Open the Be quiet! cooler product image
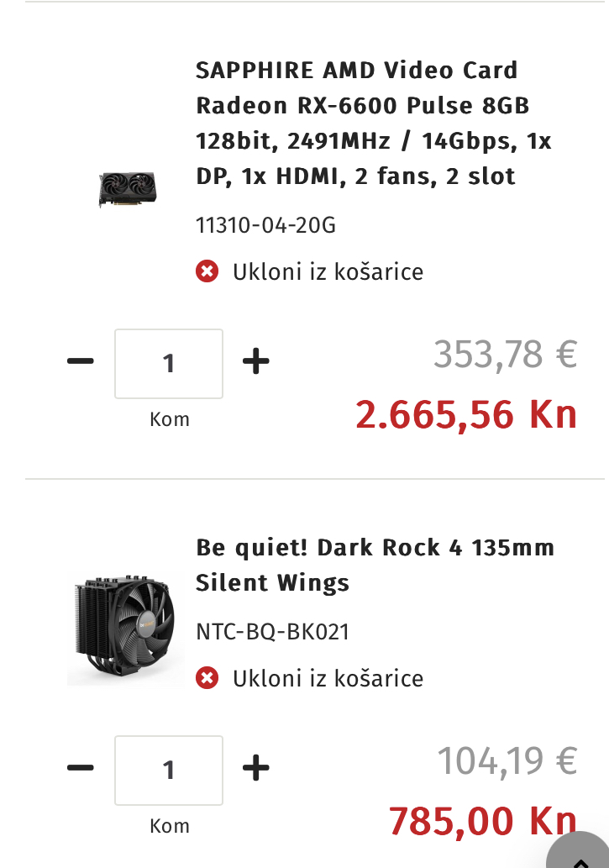The height and width of the screenshot is (868, 609). pyautogui.click(x=125, y=629)
